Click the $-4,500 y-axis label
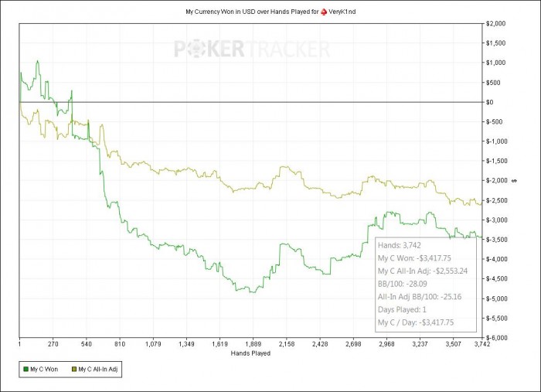Viewport: 541px width, 392px height. click(496, 279)
